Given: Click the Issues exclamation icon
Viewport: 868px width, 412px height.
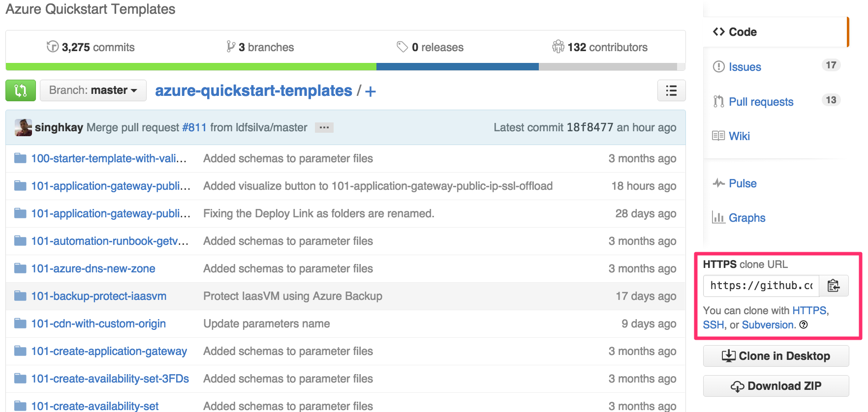Looking at the screenshot, I should [x=718, y=66].
